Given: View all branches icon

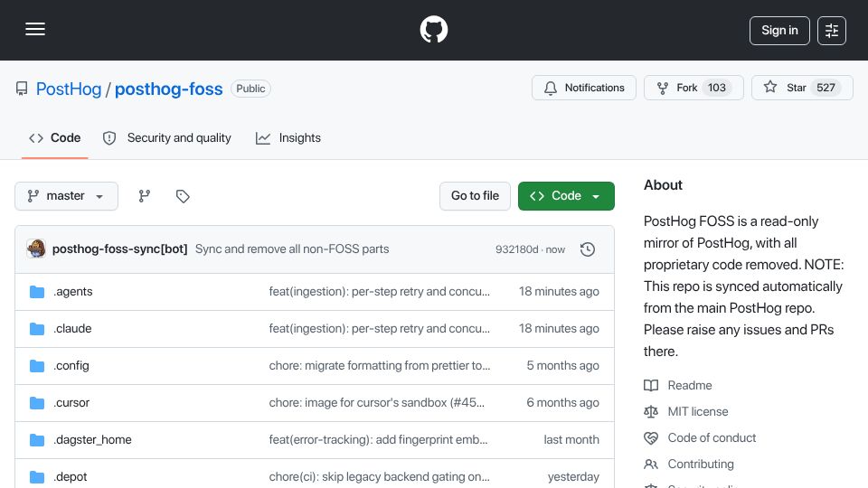Looking at the screenshot, I should [x=145, y=196].
